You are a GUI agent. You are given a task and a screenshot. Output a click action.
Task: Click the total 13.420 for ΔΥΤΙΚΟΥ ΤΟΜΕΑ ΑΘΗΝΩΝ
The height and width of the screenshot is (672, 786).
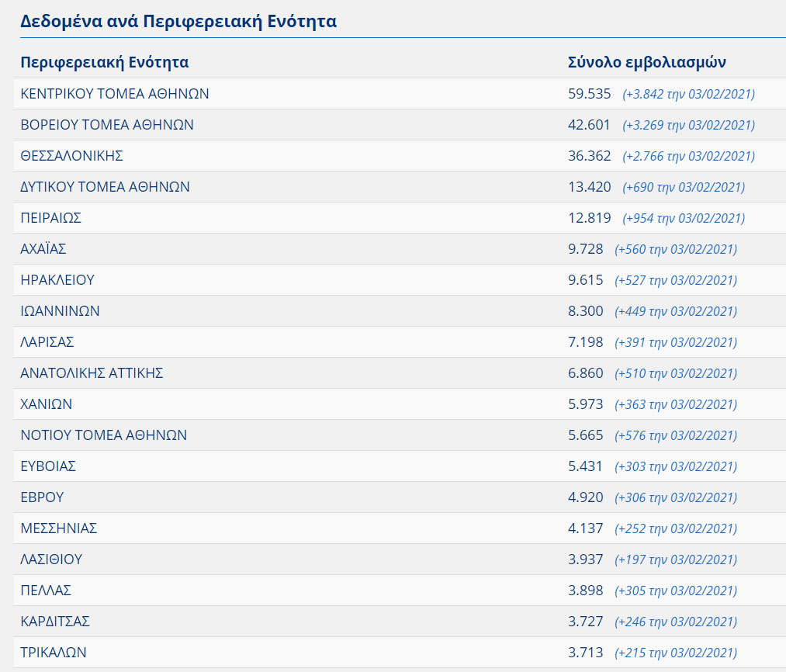point(589,187)
